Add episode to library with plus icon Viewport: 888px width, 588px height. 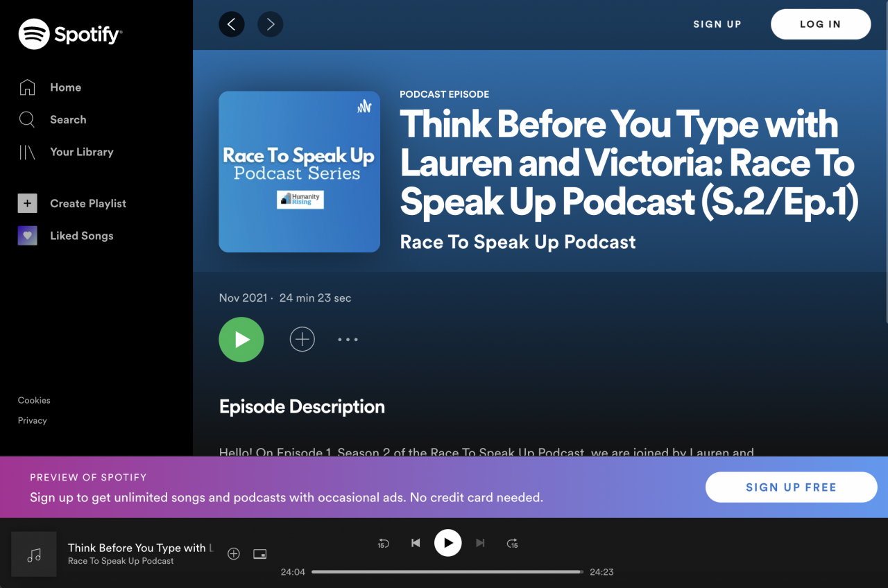pyautogui.click(x=302, y=340)
